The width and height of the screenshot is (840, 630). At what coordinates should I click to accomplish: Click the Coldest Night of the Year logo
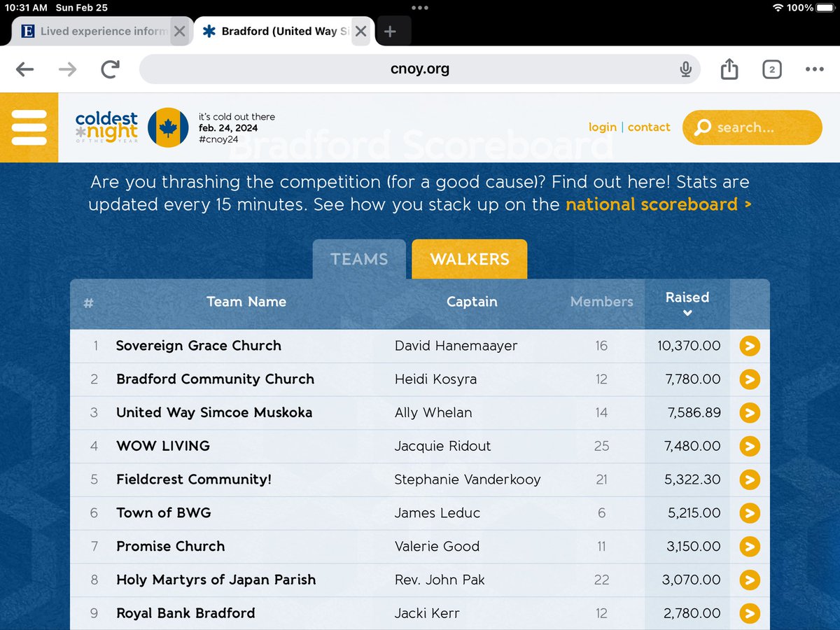click(106, 127)
